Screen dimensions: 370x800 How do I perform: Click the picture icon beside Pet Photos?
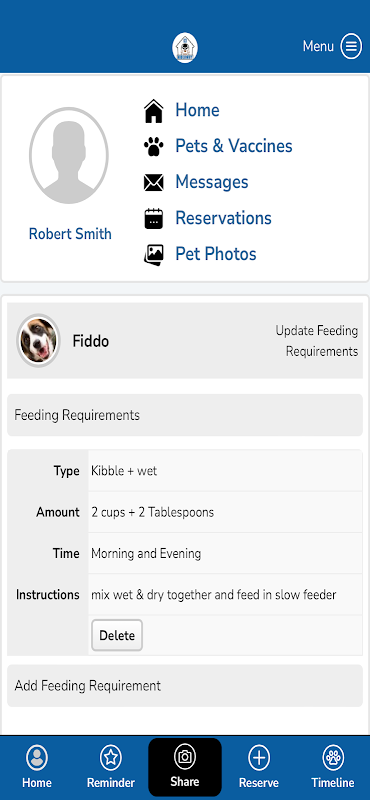[154, 254]
